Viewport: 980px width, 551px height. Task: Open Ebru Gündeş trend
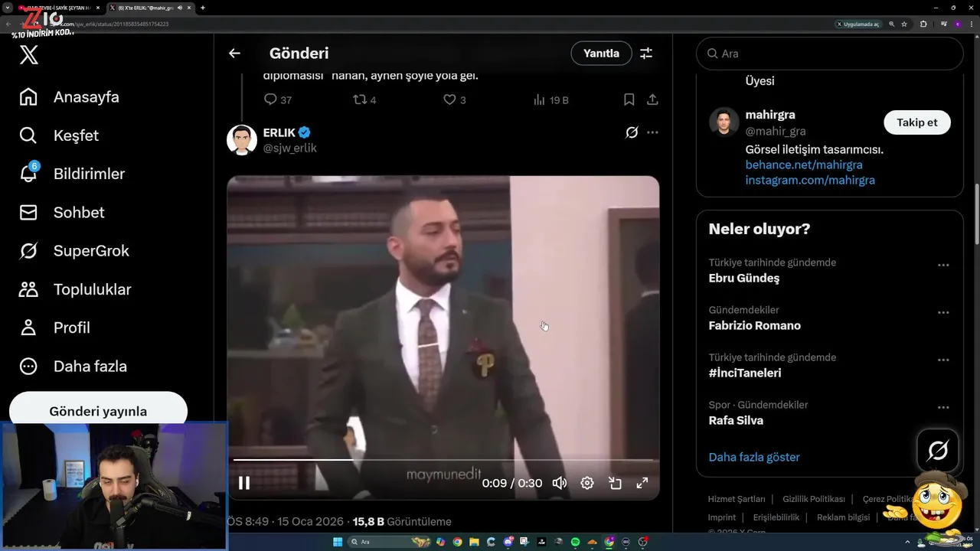pyautogui.click(x=744, y=278)
